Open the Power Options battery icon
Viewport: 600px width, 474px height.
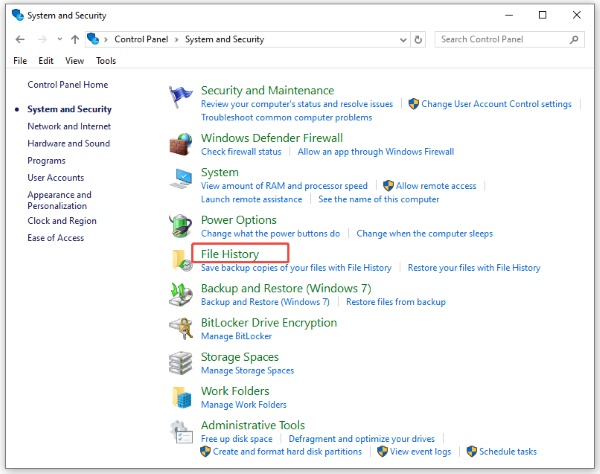tap(181, 226)
